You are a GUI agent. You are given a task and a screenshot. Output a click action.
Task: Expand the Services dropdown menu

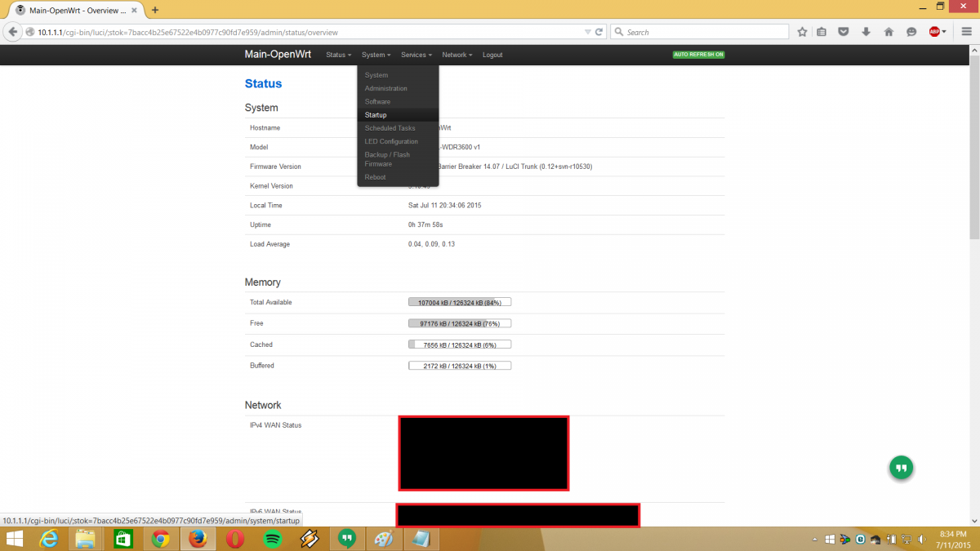pyautogui.click(x=416, y=55)
